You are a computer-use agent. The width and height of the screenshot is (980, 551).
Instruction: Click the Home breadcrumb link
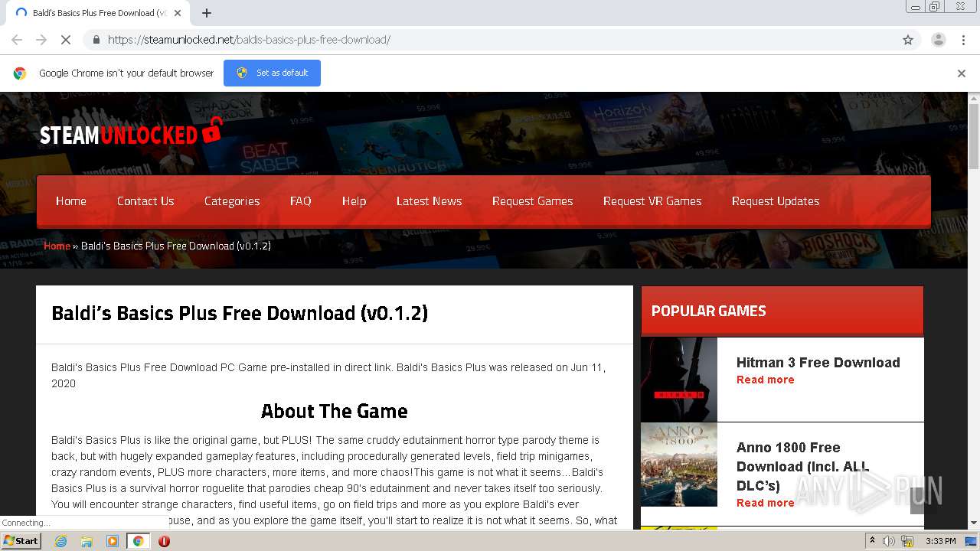click(x=57, y=246)
